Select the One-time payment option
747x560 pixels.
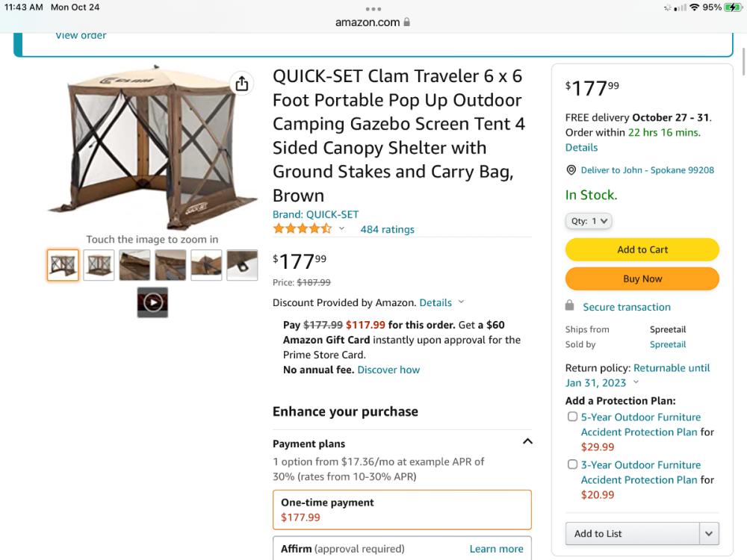(x=402, y=509)
